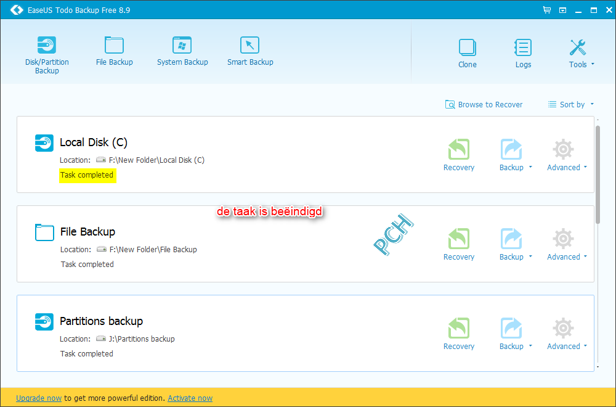Click highlighted Task completed under Local Disk

coord(88,176)
